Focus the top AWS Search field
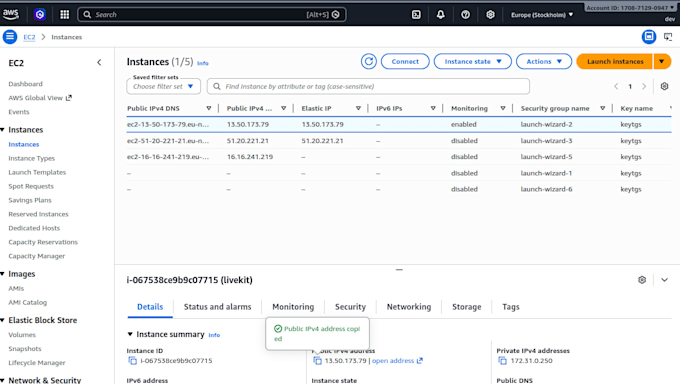 pos(212,15)
